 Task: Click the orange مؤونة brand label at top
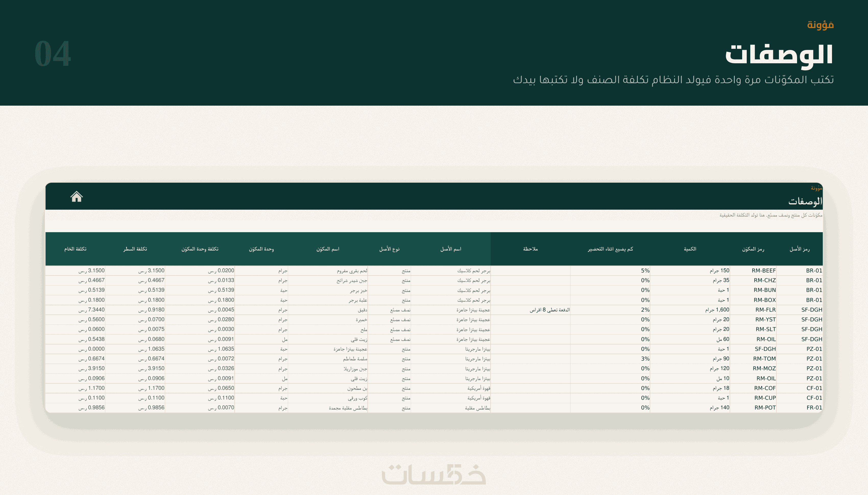(820, 24)
